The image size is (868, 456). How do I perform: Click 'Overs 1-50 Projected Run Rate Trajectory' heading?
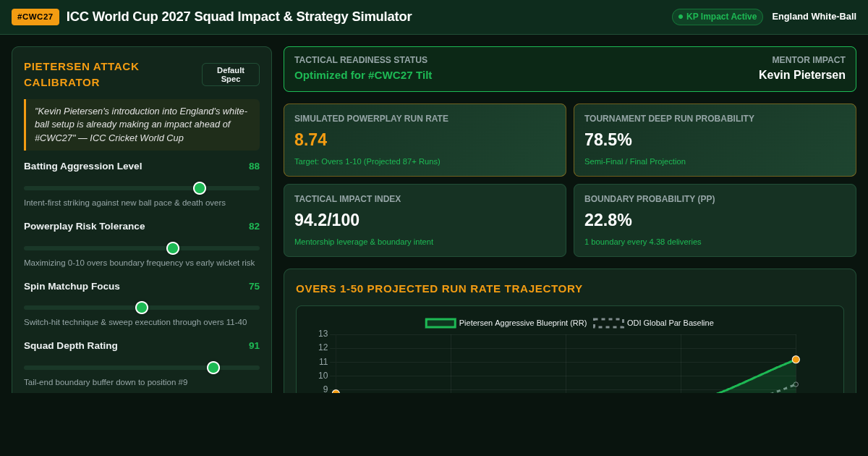point(439,289)
